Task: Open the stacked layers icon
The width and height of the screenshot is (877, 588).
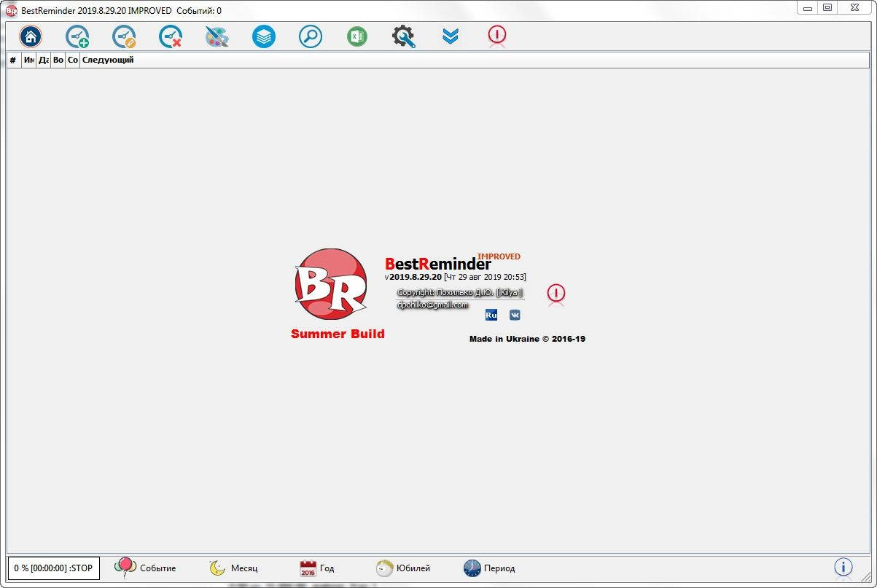Action: point(264,36)
